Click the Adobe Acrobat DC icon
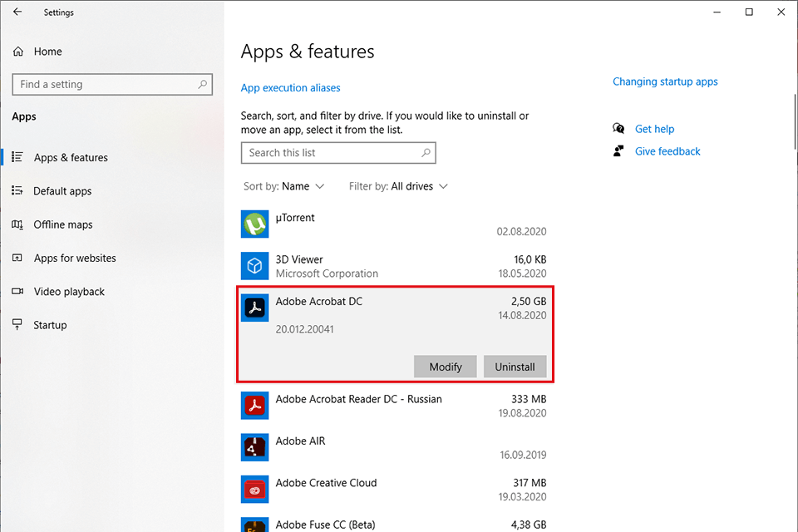 click(x=254, y=308)
